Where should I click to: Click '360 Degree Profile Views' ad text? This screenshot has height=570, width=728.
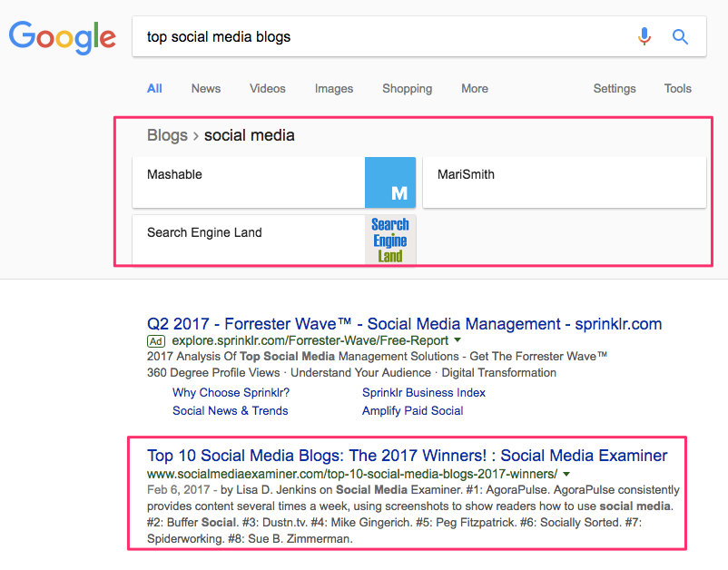213,373
